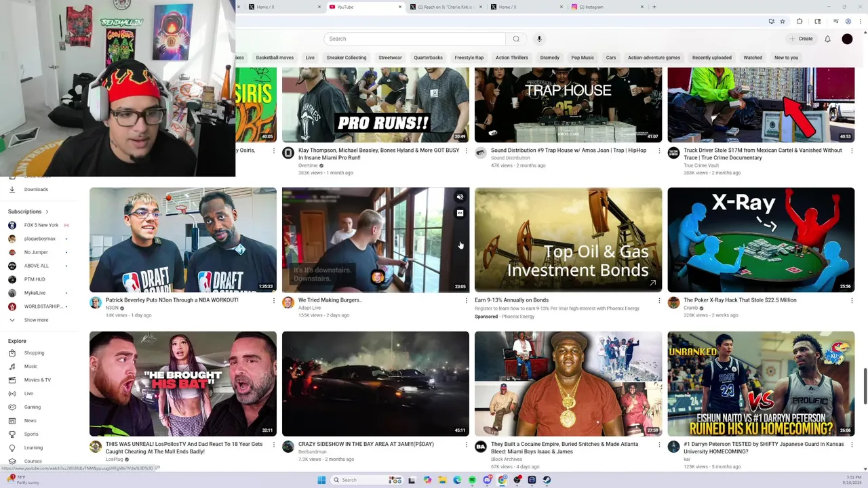The height and width of the screenshot is (488, 868).
Task: Open more options for Patrick Beverley video
Action: point(274,300)
